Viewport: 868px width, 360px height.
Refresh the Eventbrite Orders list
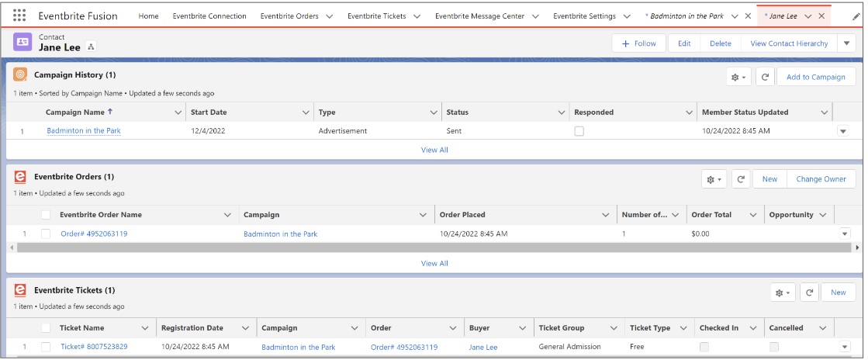(741, 178)
